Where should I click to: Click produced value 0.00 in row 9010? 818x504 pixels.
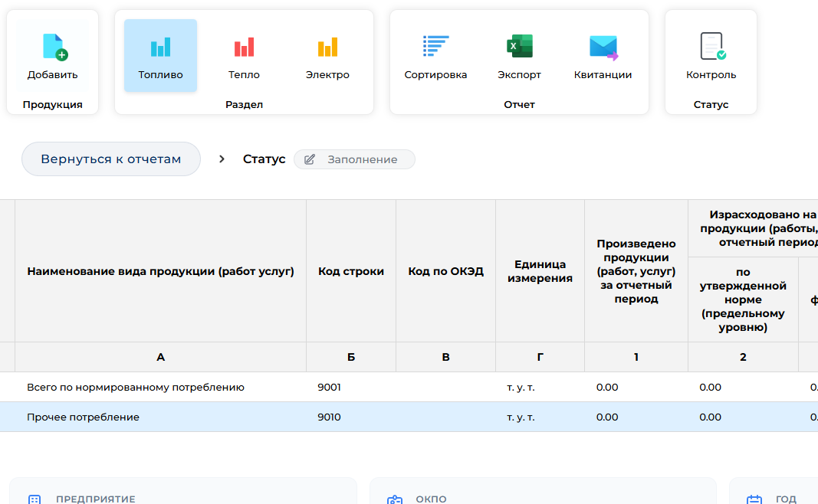pos(607,417)
